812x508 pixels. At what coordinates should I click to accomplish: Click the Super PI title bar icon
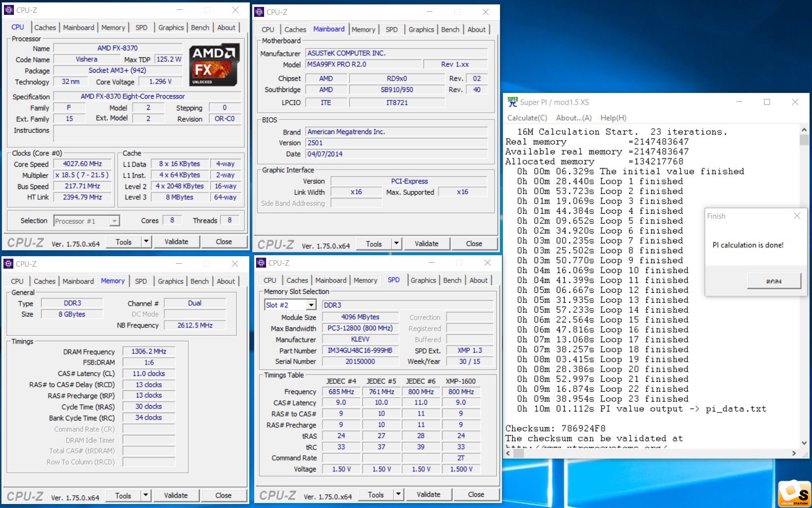click(x=512, y=102)
